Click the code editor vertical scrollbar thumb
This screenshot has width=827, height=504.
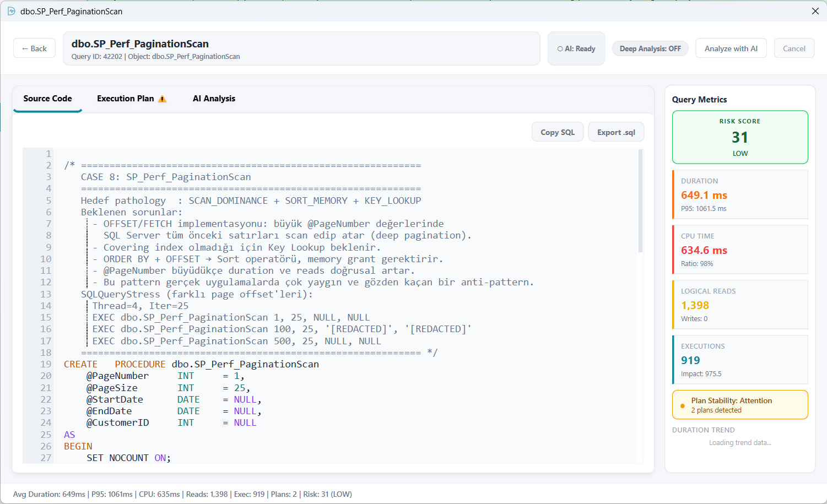click(640, 200)
